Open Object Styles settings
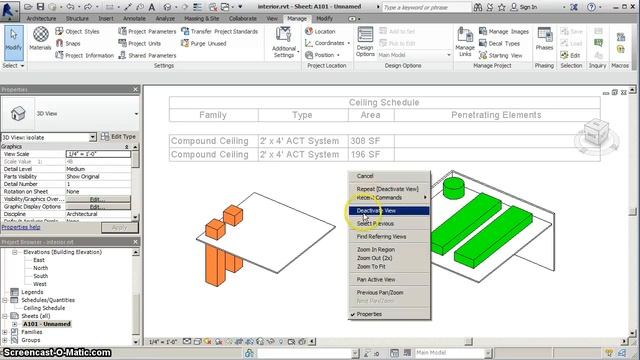 click(78, 31)
